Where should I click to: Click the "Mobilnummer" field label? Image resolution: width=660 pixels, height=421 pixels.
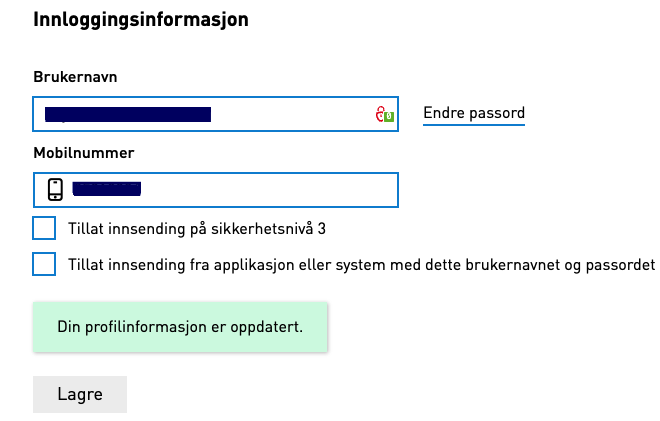point(83,152)
